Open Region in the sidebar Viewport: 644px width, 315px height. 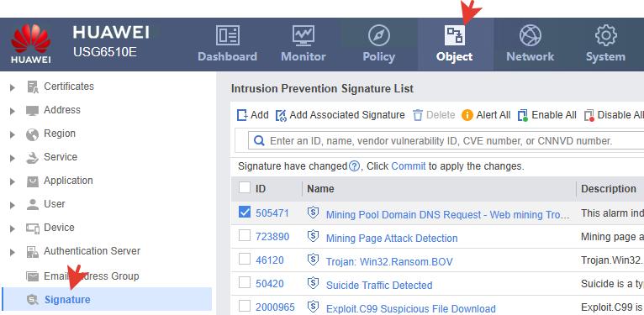[x=60, y=134]
